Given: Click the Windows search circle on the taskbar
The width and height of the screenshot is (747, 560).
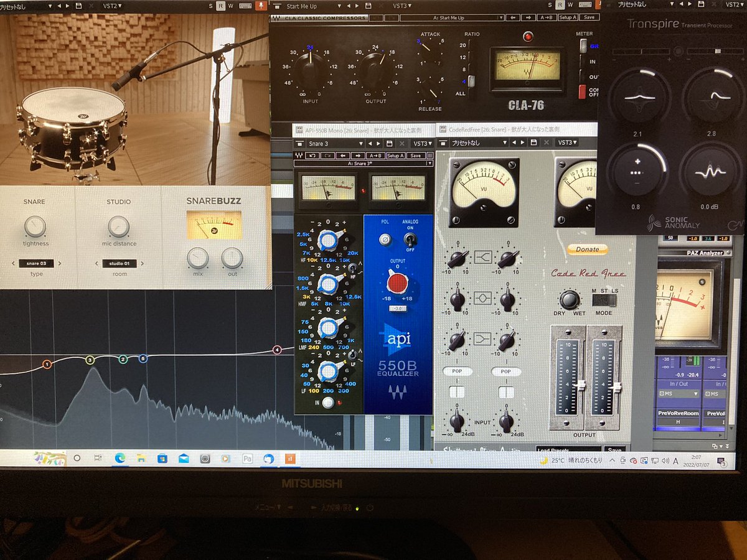Looking at the screenshot, I should (x=77, y=458).
